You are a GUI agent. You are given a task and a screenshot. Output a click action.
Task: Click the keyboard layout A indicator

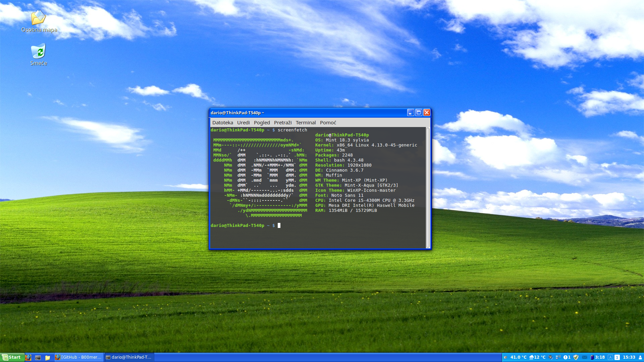click(x=610, y=357)
